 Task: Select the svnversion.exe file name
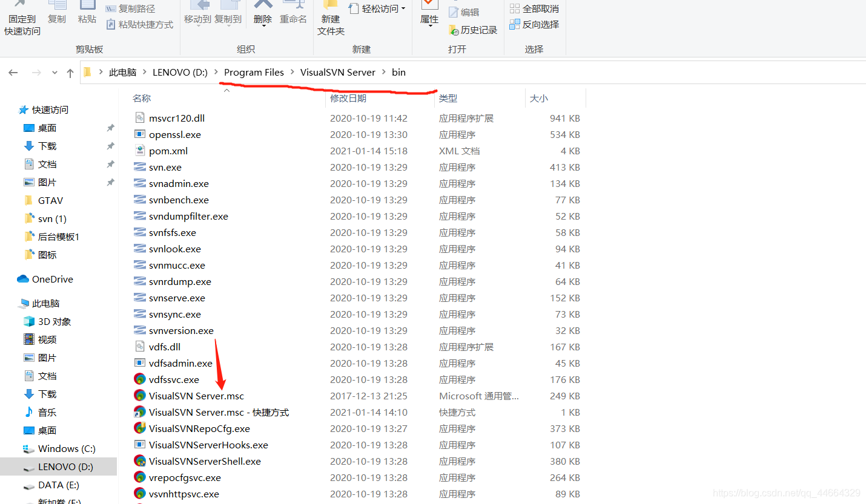pos(181,330)
